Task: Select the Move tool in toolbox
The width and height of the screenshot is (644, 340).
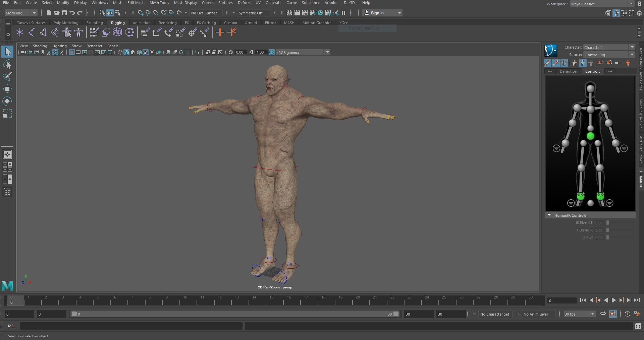Action: (7, 89)
